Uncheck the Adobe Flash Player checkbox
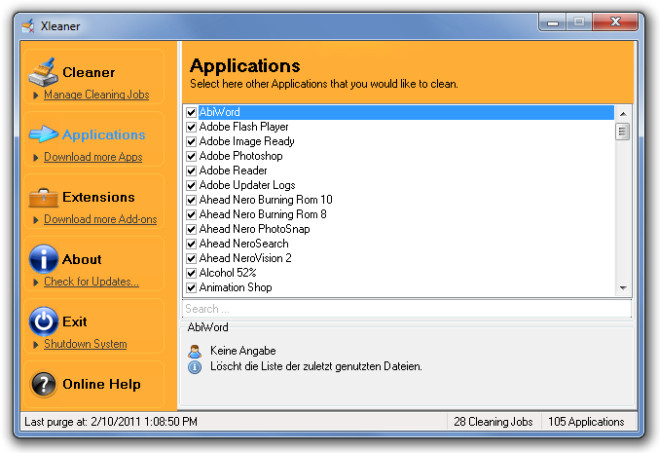 (x=192, y=127)
